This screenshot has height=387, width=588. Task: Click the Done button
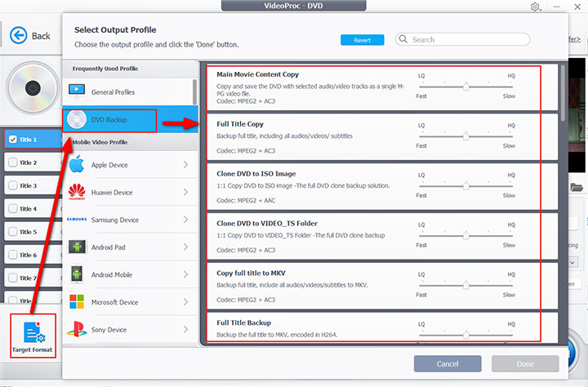(x=525, y=364)
